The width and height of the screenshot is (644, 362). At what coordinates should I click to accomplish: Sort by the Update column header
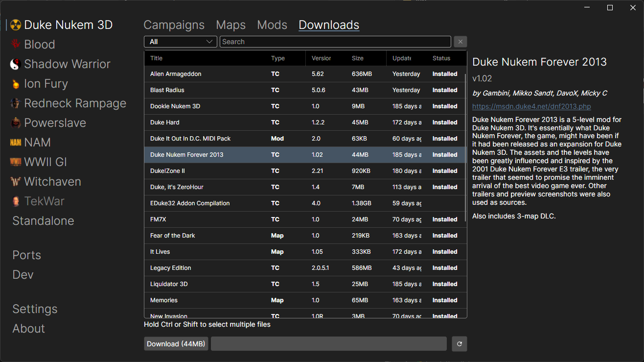click(406, 58)
